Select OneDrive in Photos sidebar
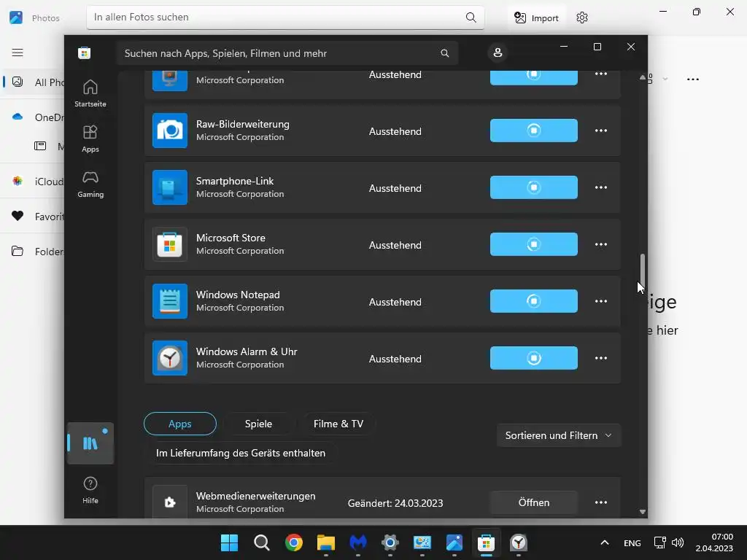 point(32,117)
